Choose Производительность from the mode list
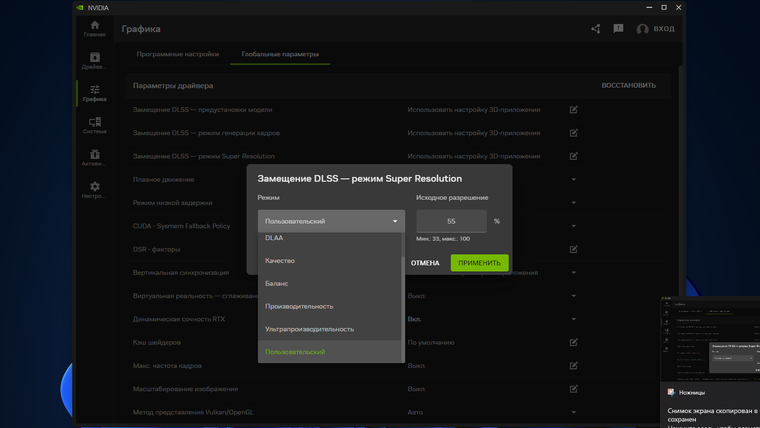760x428 pixels. pyautogui.click(x=330, y=306)
